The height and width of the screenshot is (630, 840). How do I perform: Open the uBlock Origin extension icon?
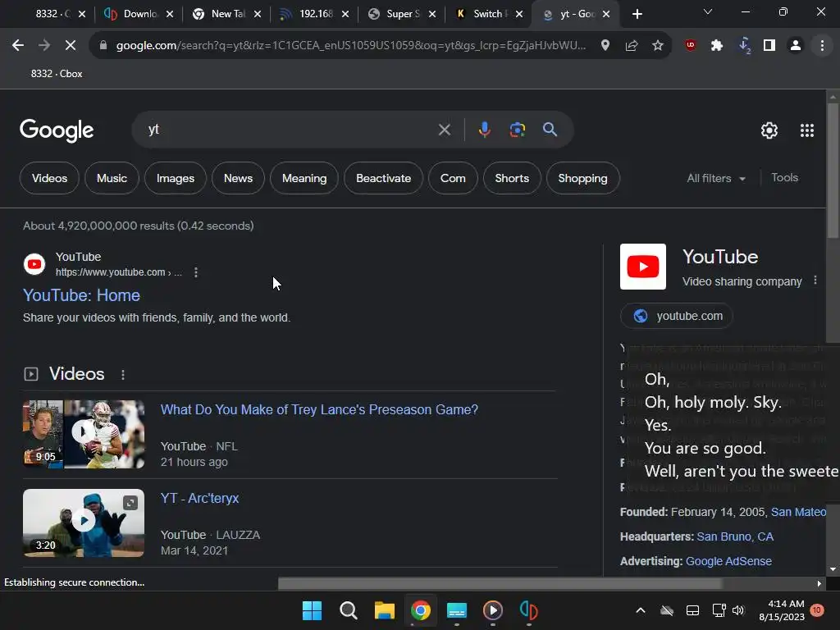tap(690, 46)
